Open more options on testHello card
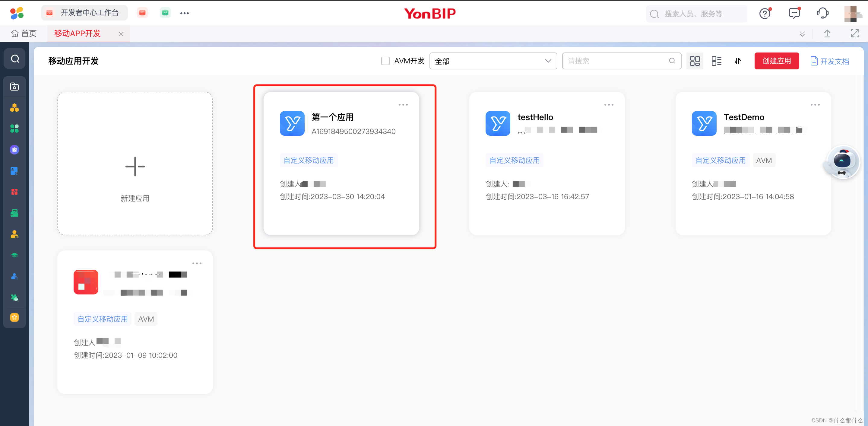Image resolution: width=868 pixels, height=426 pixels. (609, 105)
